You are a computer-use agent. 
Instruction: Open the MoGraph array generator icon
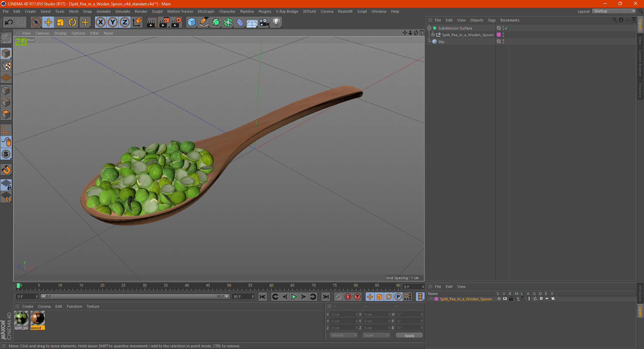[x=228, y=22]
